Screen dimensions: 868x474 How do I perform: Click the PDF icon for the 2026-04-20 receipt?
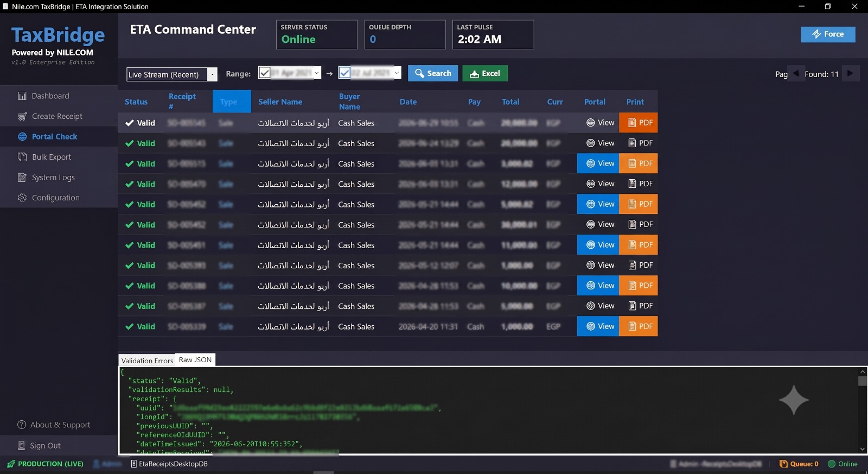click(632, 326)
